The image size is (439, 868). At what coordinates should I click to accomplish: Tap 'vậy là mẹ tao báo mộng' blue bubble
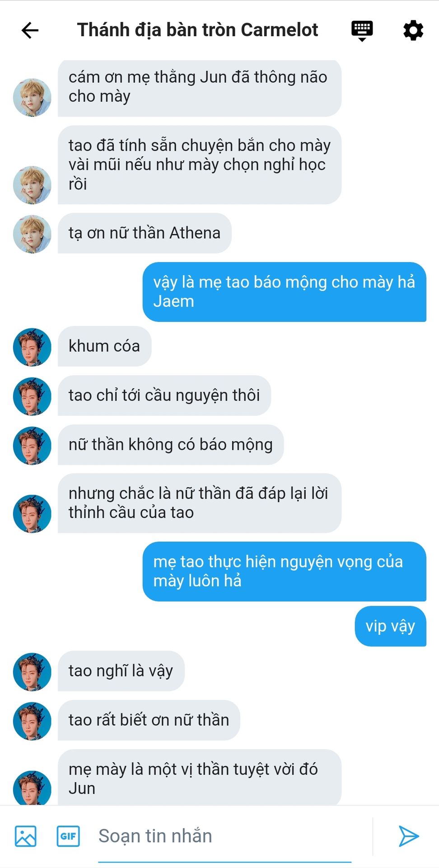[285, 292]
